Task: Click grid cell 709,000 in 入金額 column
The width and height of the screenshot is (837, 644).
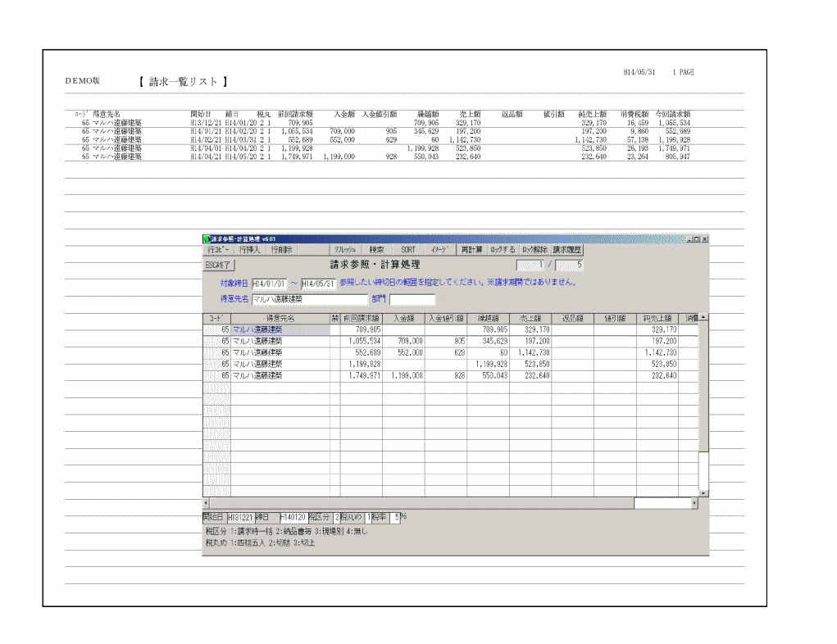Action: point(403,341)
